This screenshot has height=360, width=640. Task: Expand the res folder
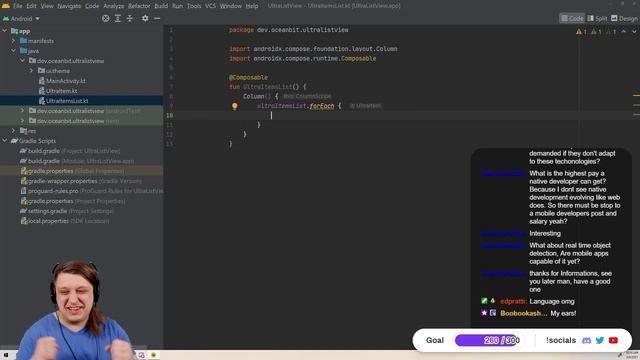pyautogui.click(x=14, y=131)
